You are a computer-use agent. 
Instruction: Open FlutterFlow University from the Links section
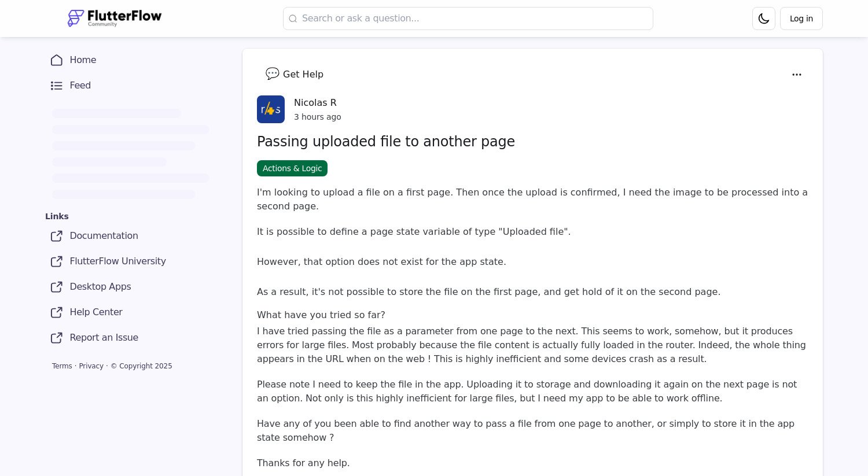[x=117, y=261]
